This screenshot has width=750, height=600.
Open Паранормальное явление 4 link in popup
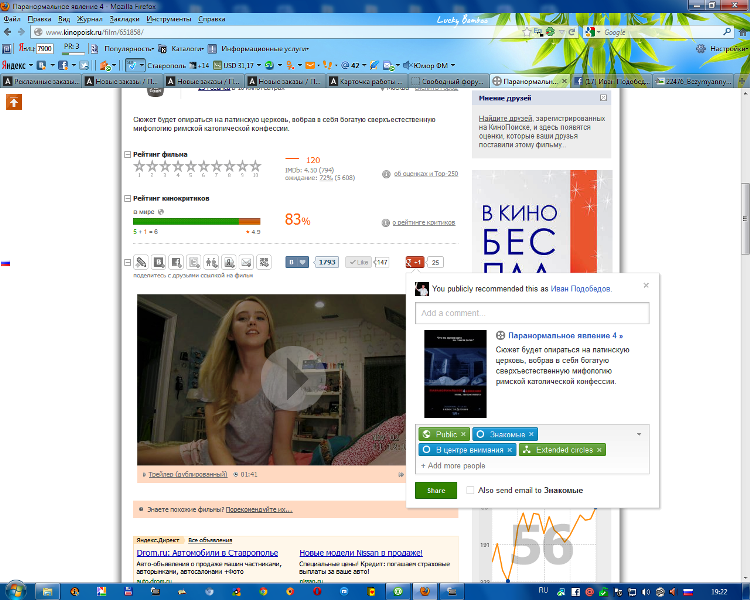coord(565,335)
